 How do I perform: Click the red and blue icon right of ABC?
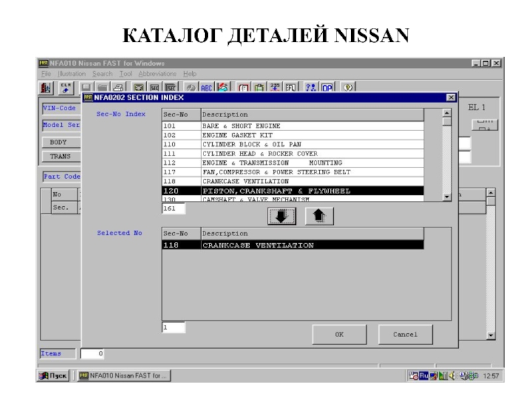point(223,88)
